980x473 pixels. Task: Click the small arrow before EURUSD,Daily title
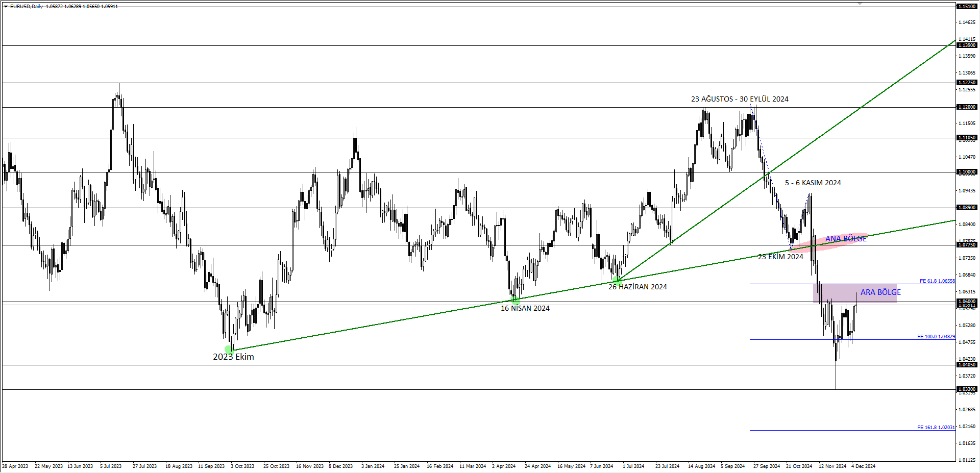[6, 7]
